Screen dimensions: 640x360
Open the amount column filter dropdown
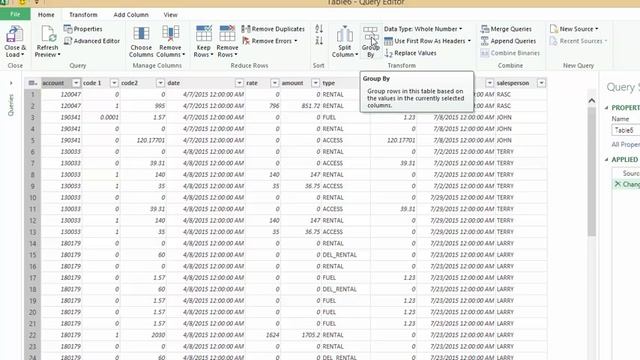pos(315,83)
